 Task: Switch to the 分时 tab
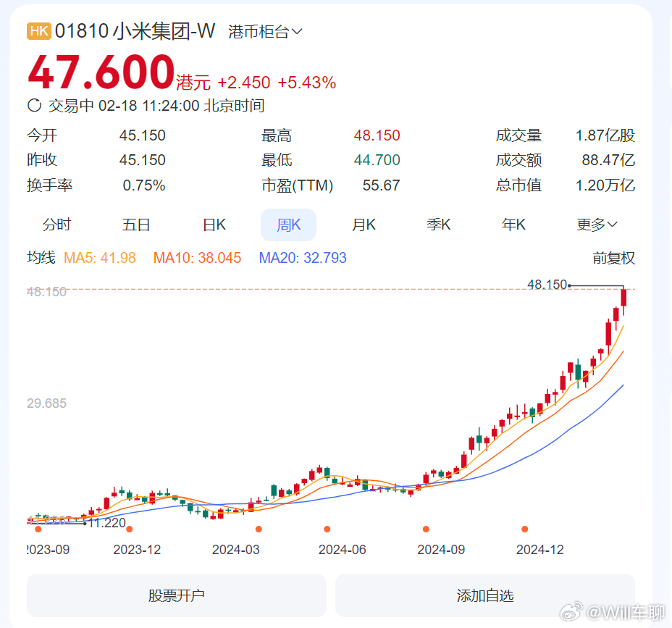(x=56, y=225)
